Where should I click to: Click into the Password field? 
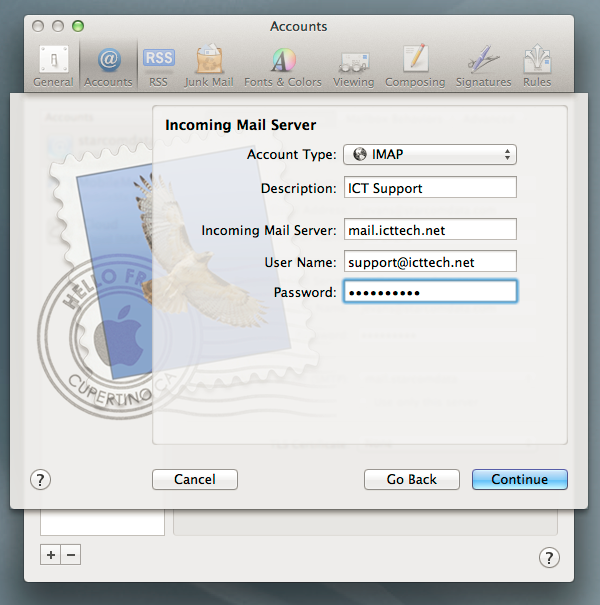430,292
